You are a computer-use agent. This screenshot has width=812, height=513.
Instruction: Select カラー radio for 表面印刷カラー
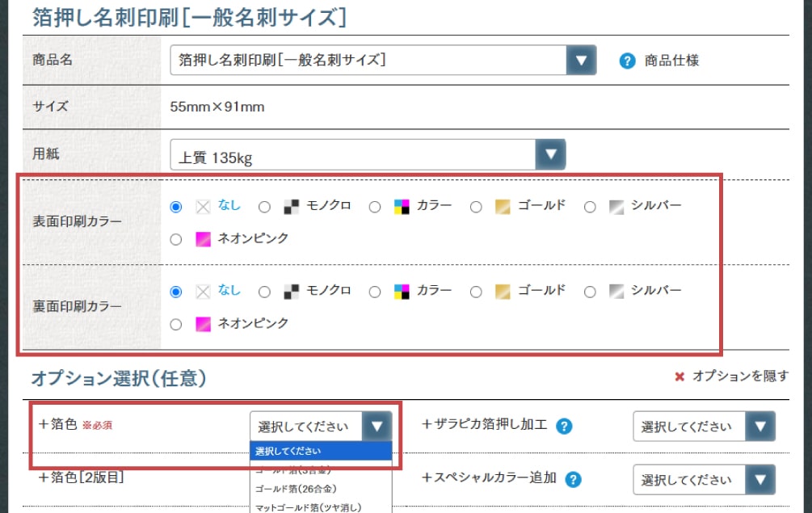375,207
